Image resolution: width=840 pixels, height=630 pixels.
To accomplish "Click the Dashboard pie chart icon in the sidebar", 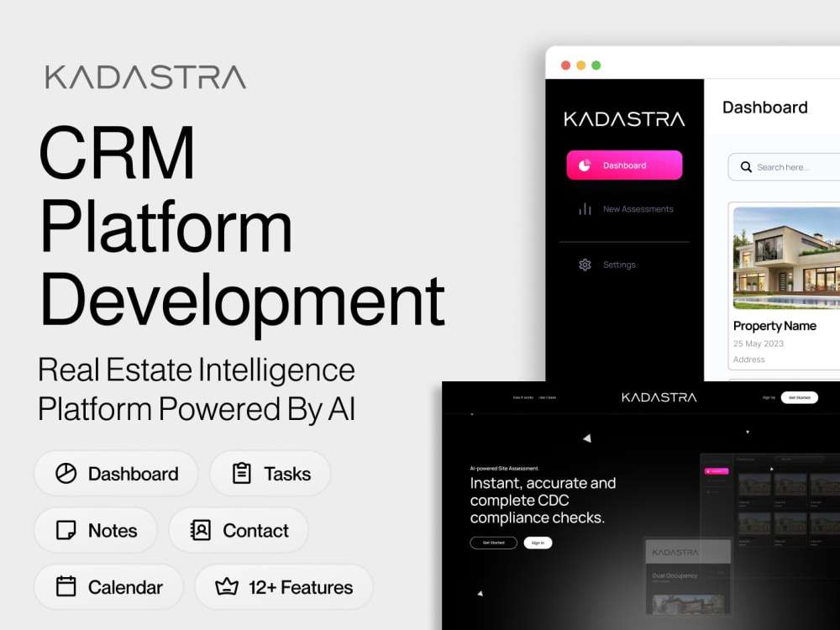I will tap(585, 165).
